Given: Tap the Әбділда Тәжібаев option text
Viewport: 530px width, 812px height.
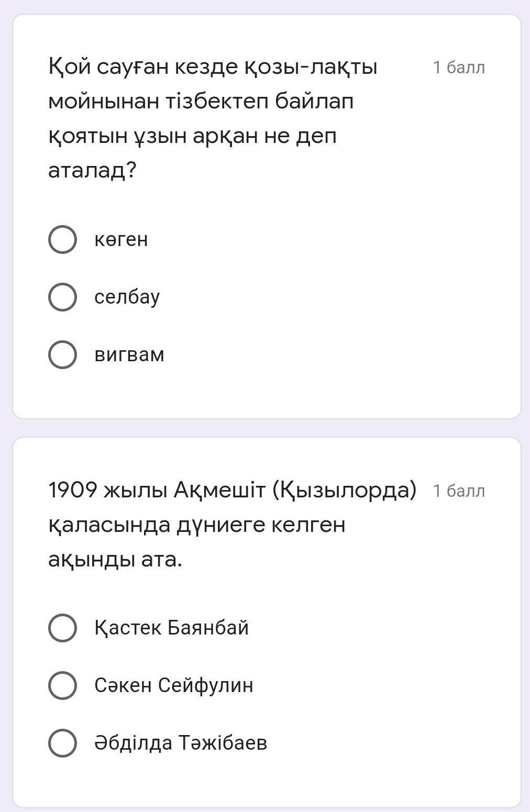Looking at the screenshot, I should point(181,743).
